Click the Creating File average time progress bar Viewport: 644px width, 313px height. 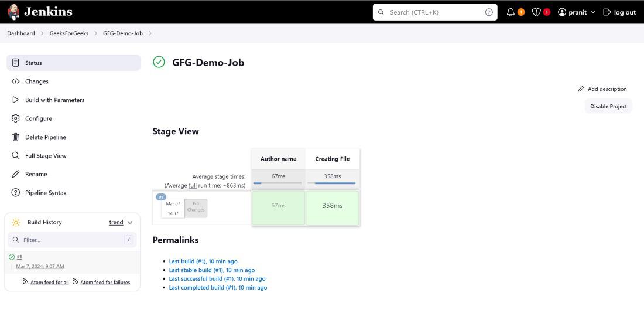tap(333, 183)
